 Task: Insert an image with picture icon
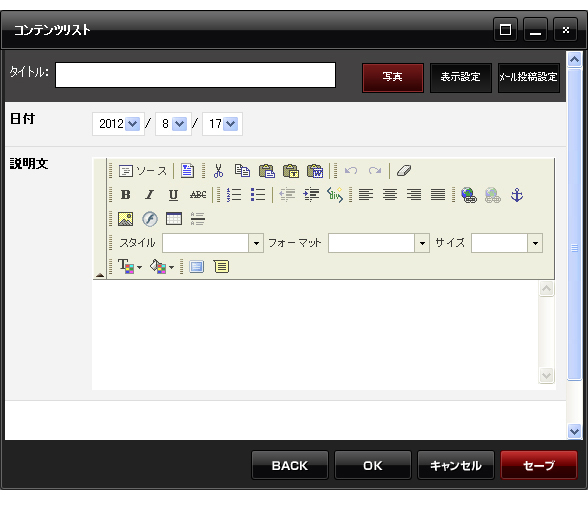pos(125,219)
